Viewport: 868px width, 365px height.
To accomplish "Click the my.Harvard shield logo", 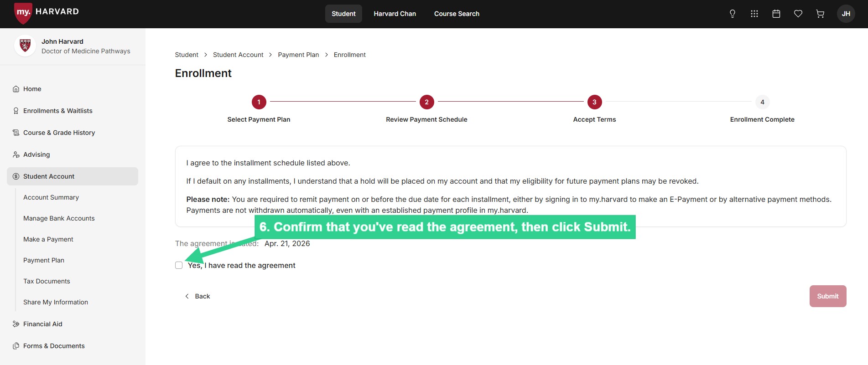I will point(23,13).
